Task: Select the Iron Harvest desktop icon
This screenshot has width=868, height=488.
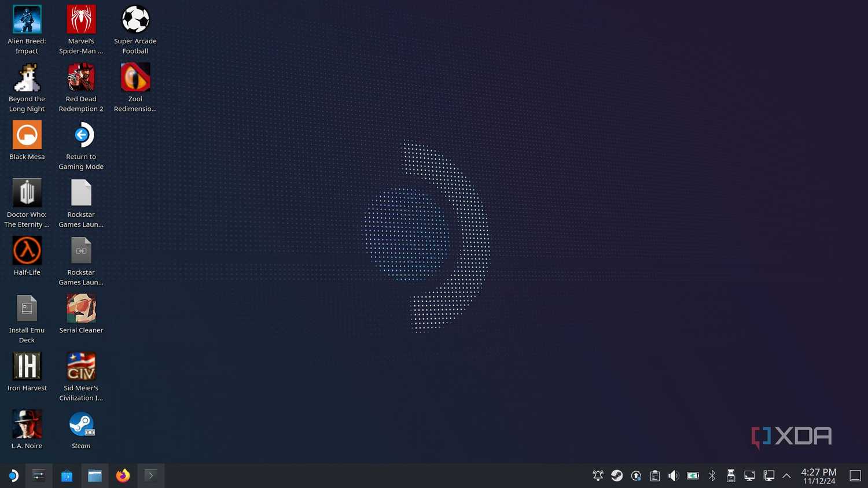Action: coord(27,372)
